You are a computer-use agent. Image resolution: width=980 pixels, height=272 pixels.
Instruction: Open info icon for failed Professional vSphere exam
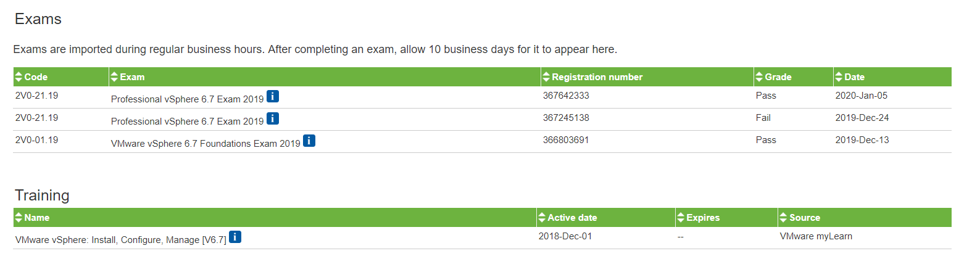[273, 118]
